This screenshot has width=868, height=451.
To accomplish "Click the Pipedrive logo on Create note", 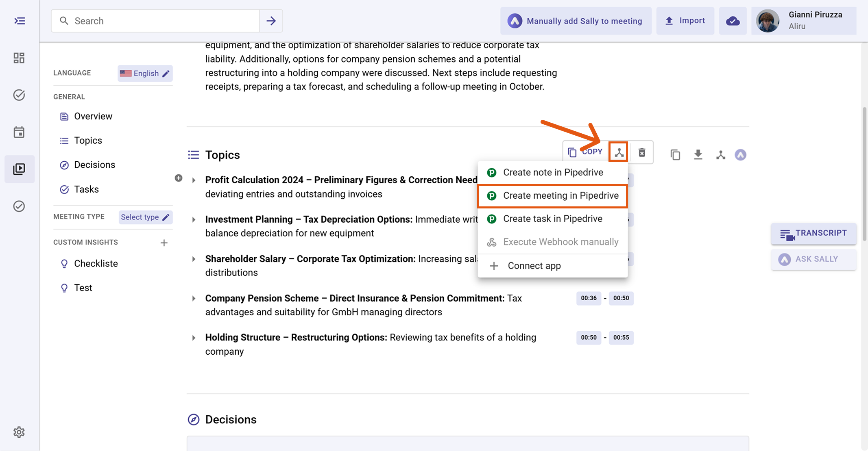I will [492, 173].
